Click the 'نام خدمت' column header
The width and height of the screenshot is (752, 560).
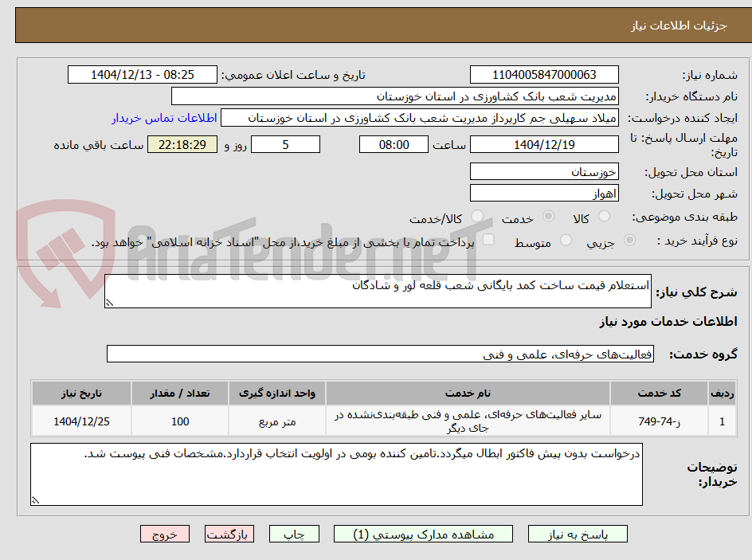(468, 394)
